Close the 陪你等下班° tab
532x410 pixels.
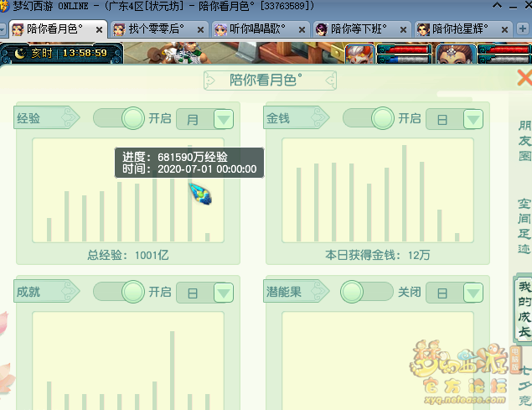pos(403,30)
